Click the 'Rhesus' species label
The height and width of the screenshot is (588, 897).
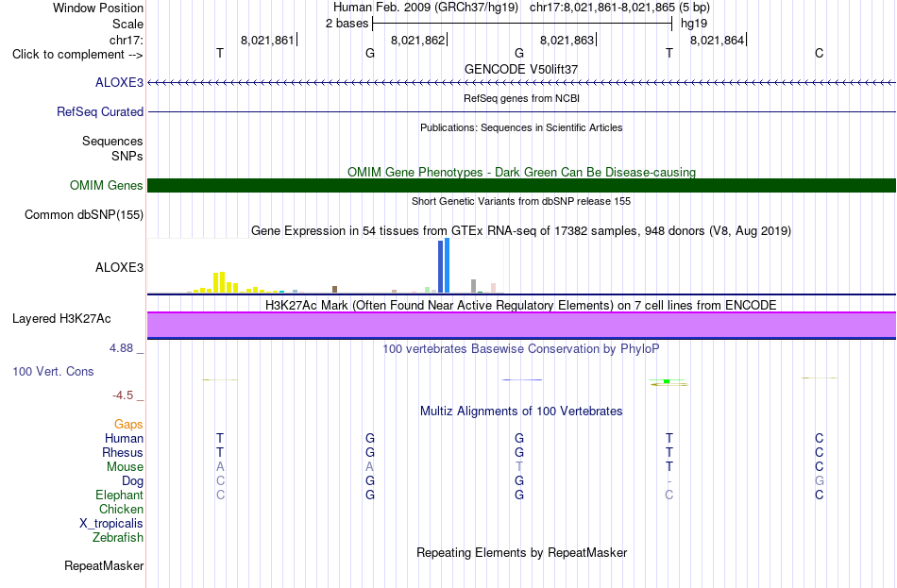[123, 452]
